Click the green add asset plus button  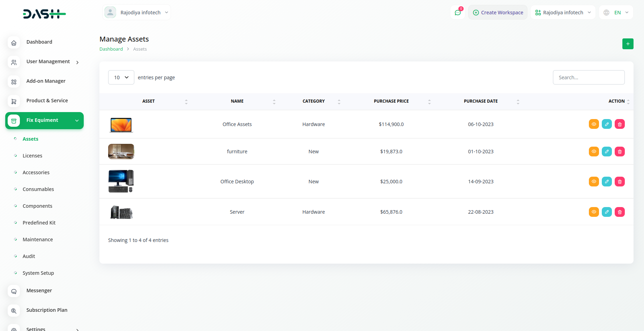628,44
